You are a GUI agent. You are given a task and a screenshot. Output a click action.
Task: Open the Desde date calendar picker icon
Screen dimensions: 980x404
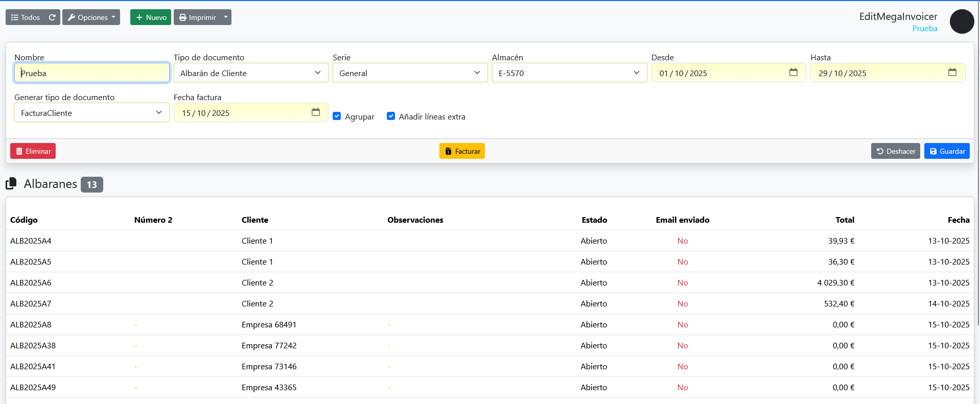[793, 73]
